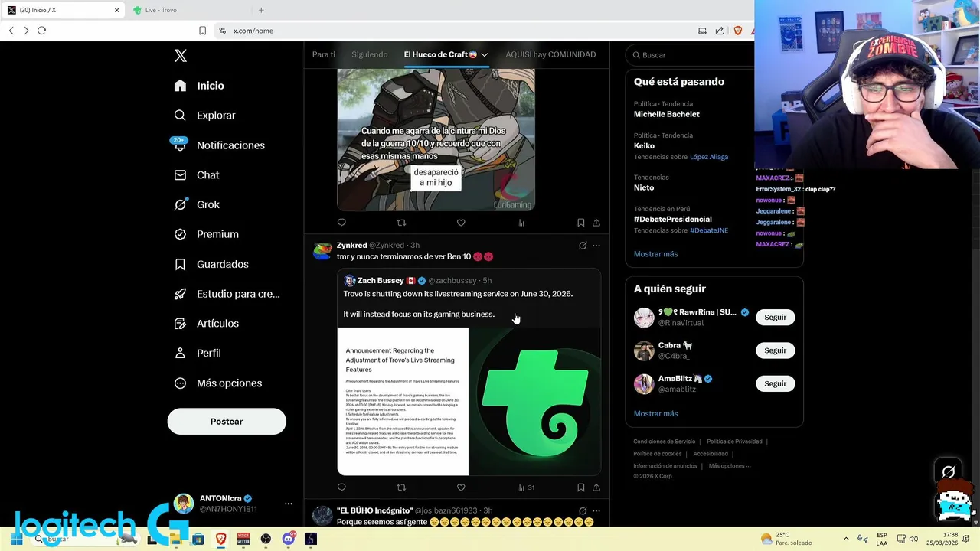This screenshot has width=980, height=551.
Task: Open Grok icon on EL BÚHO Incógnito post
Action: click(583, 510)
